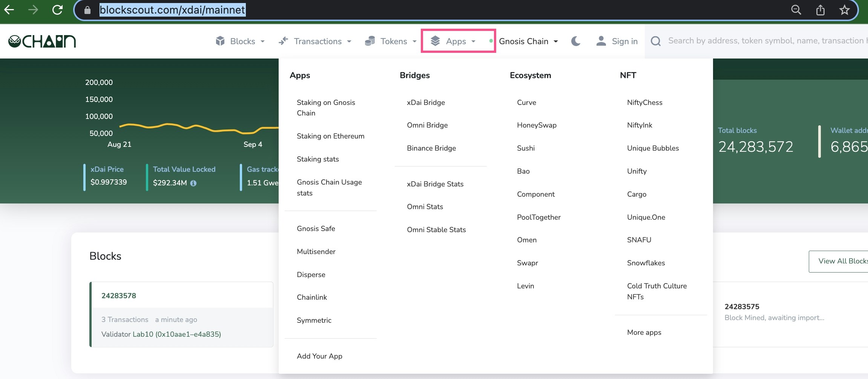Viewport: 868px width, 379px height.
Task: Open Cargo NFT app
Action: point(636,194)
